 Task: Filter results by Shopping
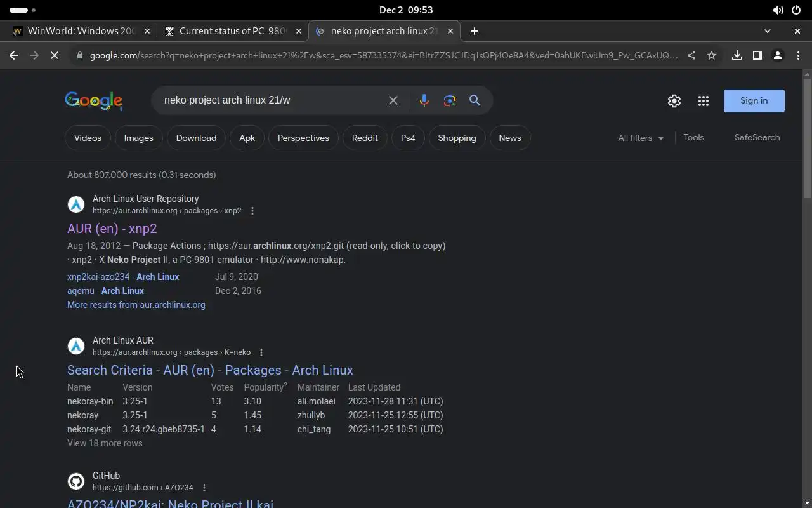[x=457, y=138]
